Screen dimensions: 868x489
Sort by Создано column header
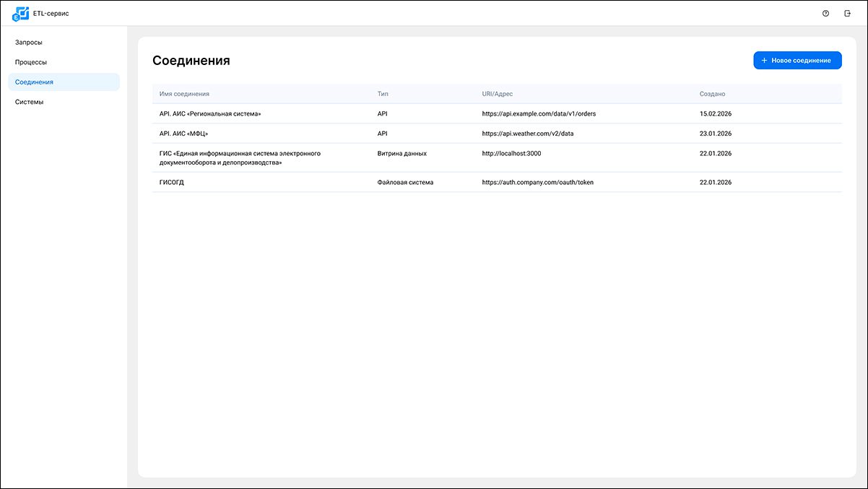point(712,94)
